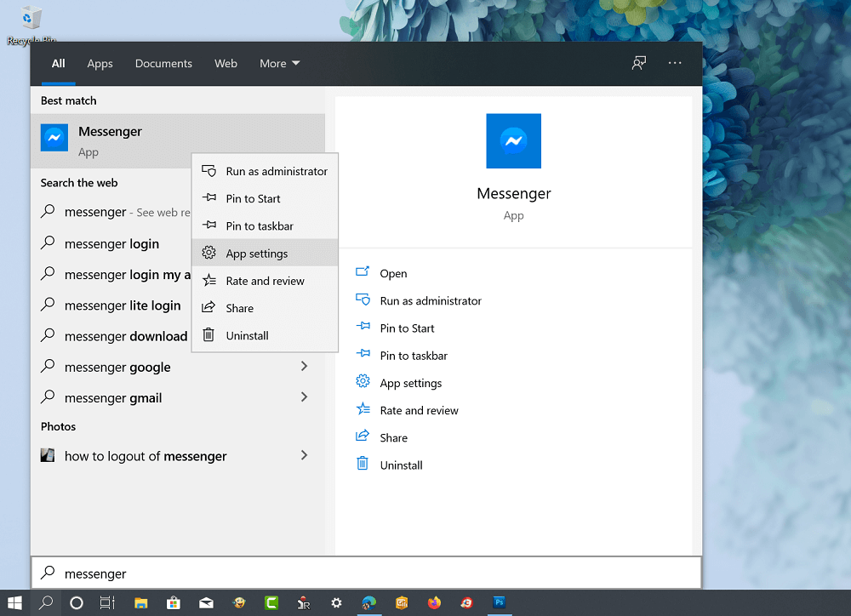This screenshot has height=616, width=851.
Task: Expand the More filter dropdown
Action: tap(279, 64)
